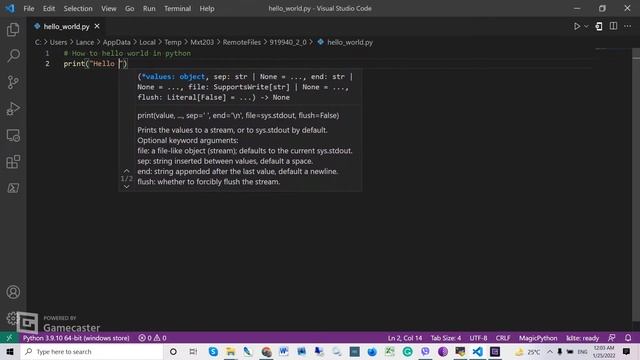Expand the Users breadcrumb segment
This screenshot has height=360, width=640.
pos(58,42)
